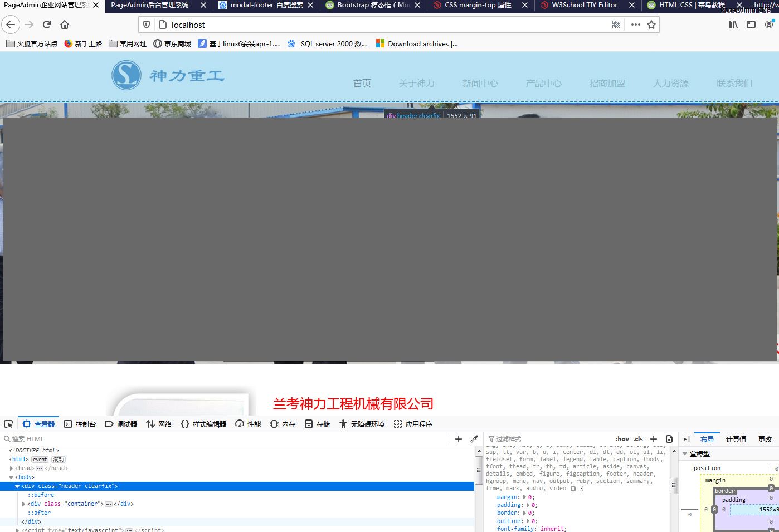Image resolution: width=779 pixels, height=532 pixels.
Task: Open the browser home page
Action: [x=65, y=25]
